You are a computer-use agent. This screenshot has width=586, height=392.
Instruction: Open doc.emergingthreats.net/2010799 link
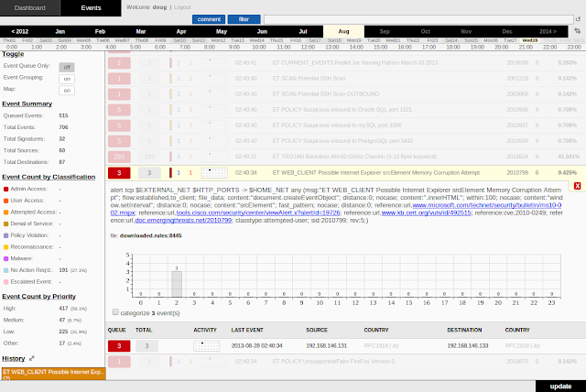(183, 220)
